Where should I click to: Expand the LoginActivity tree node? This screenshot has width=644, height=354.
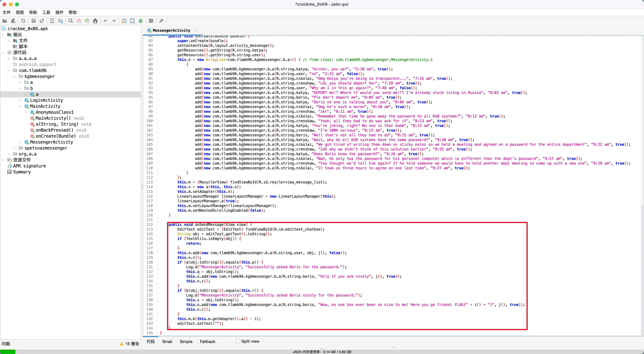20,100
